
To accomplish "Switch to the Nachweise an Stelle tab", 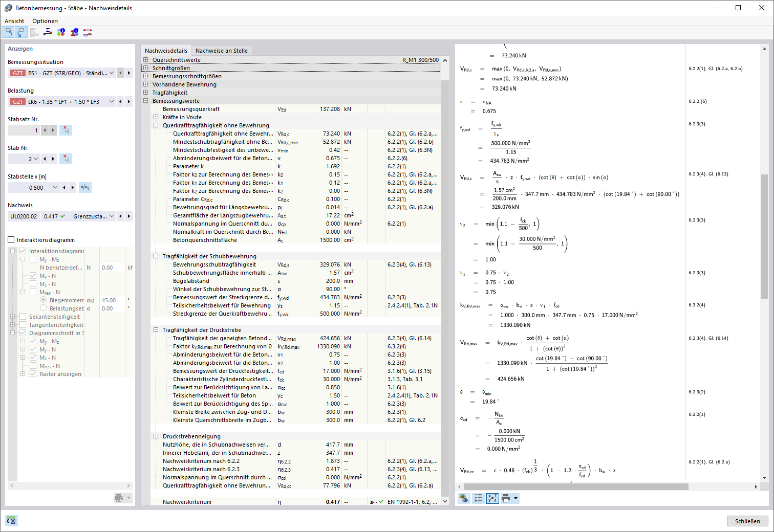I will 222,51.
